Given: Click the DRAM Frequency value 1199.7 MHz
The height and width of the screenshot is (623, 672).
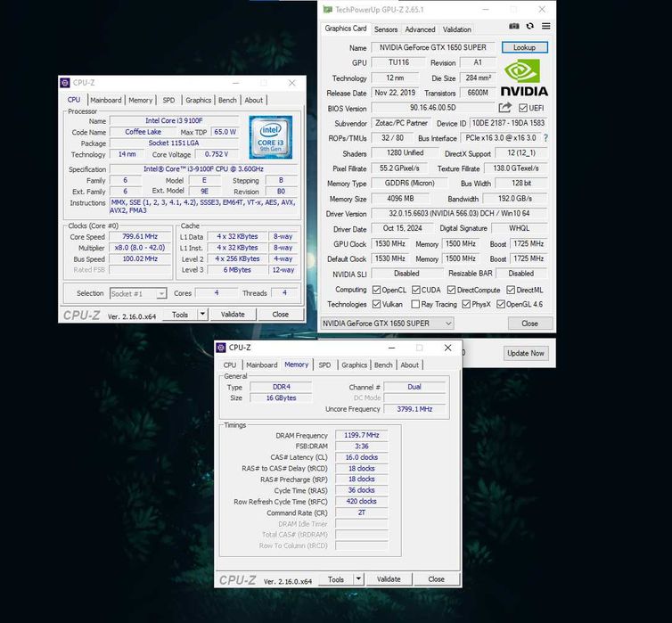Looking at the screenshot, I should coord(362,435).
